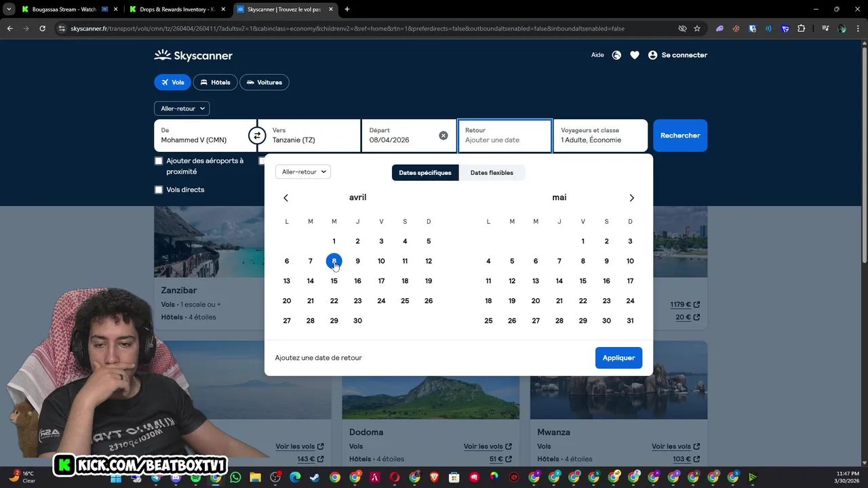
Task: Switch to Drops & Rewards Inventory tab
Action: coord(178,9)
